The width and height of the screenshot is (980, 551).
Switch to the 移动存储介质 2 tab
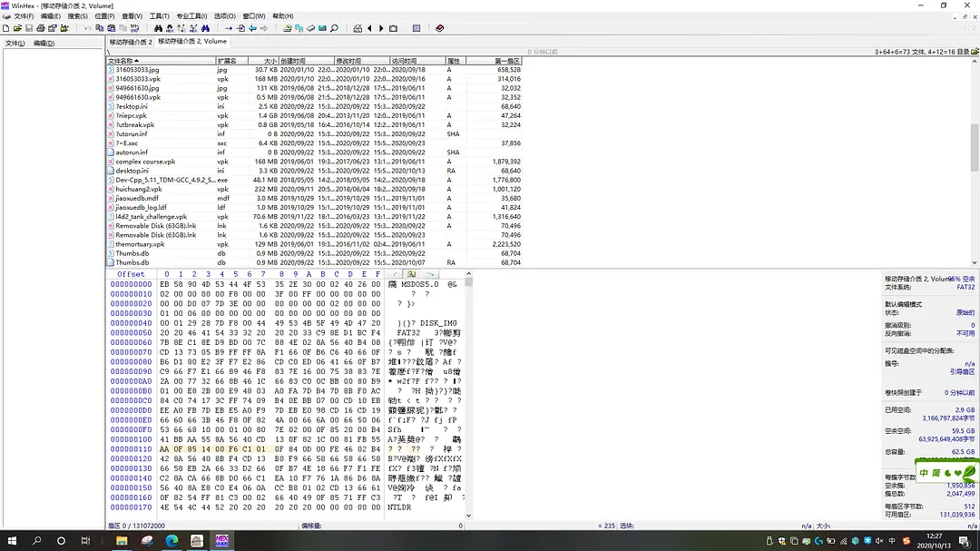tap(131, 42)
